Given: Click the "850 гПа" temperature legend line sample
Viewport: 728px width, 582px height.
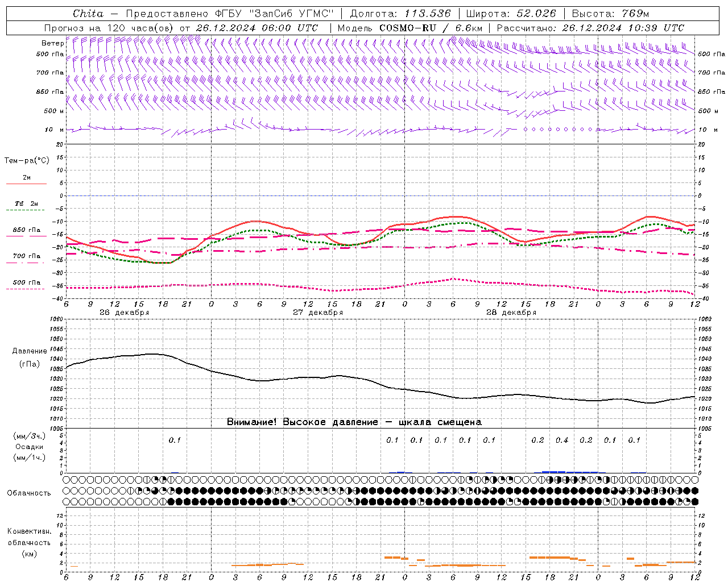Looking at the screenshot, I should tap(25, 235).
